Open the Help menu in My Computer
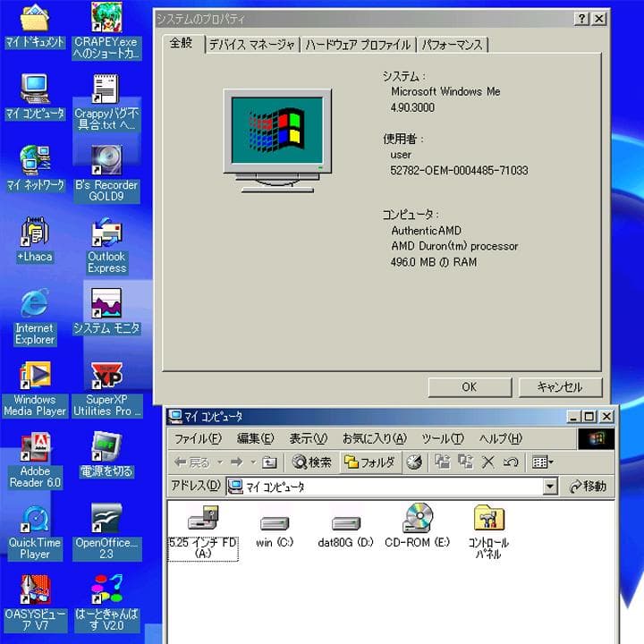This screenshot has width=644, height=644. tap(500, 438)
